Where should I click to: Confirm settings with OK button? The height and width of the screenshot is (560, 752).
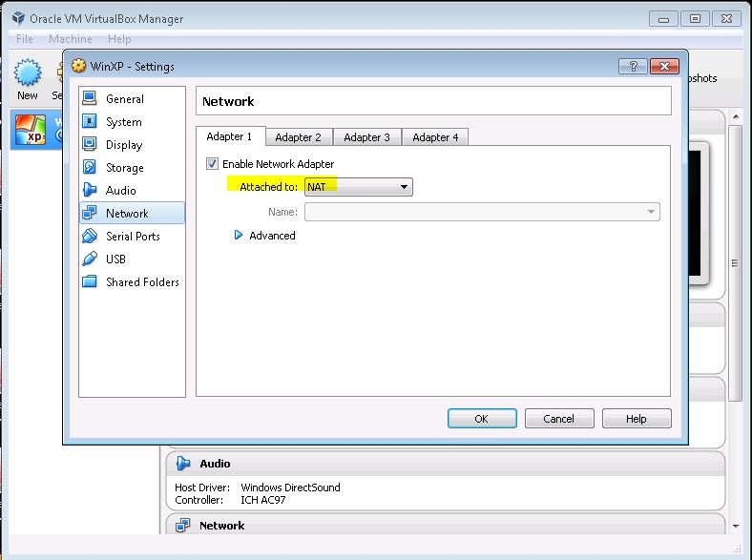tap(482, 419)
